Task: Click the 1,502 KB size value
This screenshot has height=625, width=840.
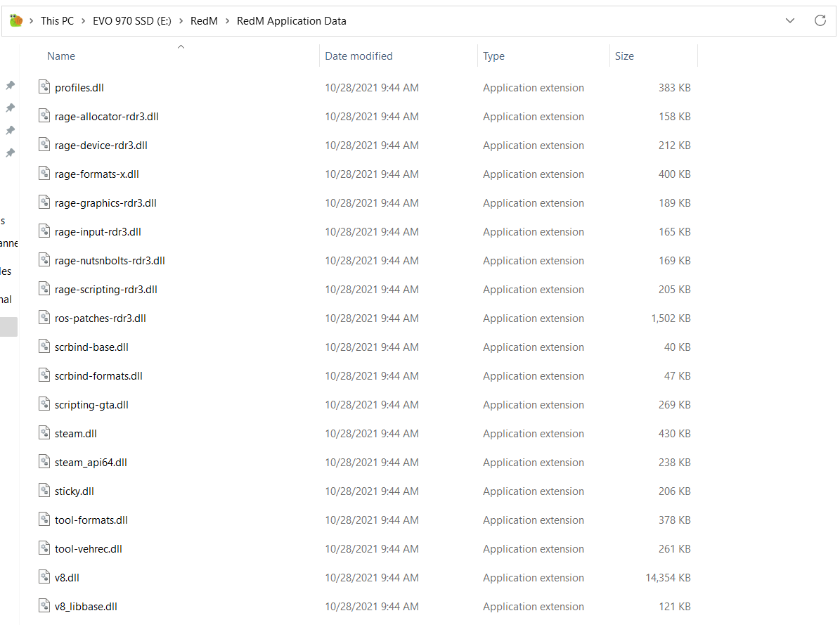Action: coord(671,319)
